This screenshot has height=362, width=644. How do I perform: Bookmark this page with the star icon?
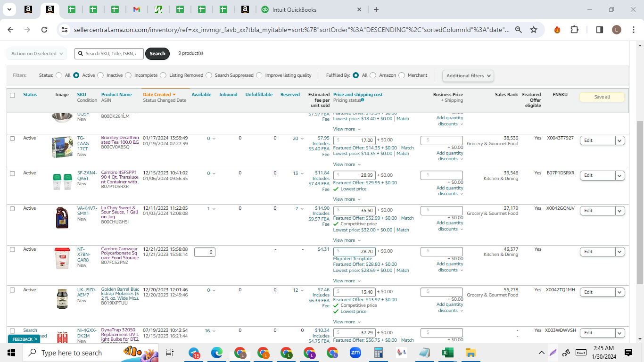click(x=534, y=30)
